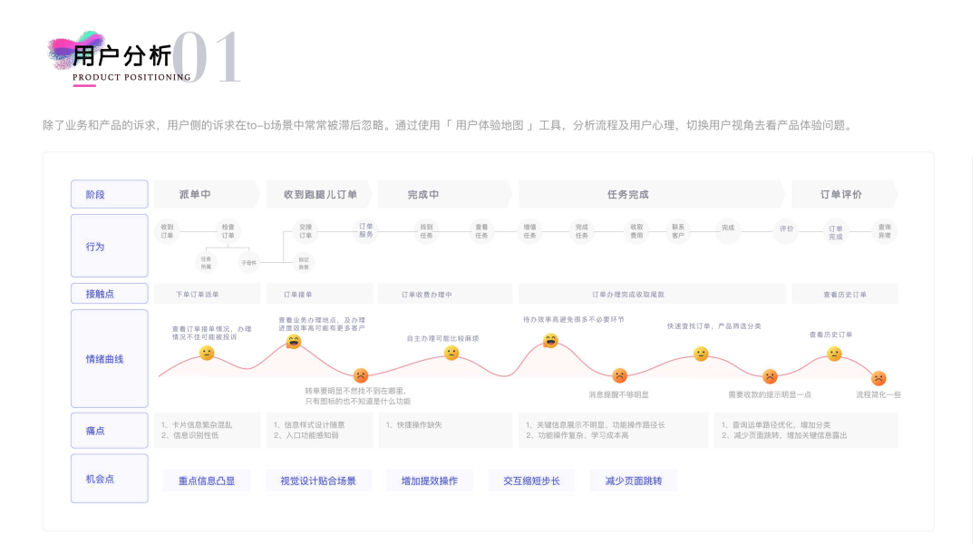980x544 pixels.
Task: Click the laughing emoji under '查看业务办理地点' note
Action: (x=293, y=342)
